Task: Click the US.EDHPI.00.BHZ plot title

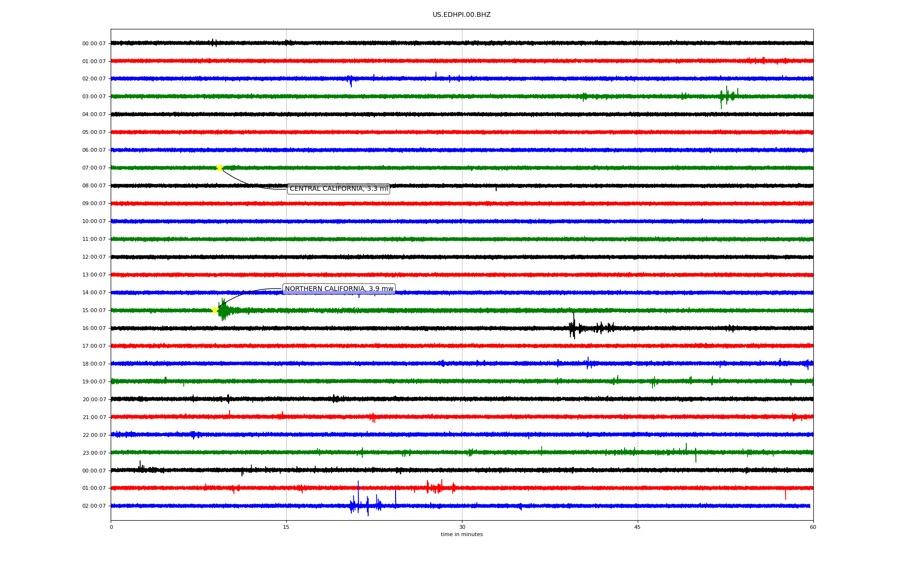Action: [462, 15]
